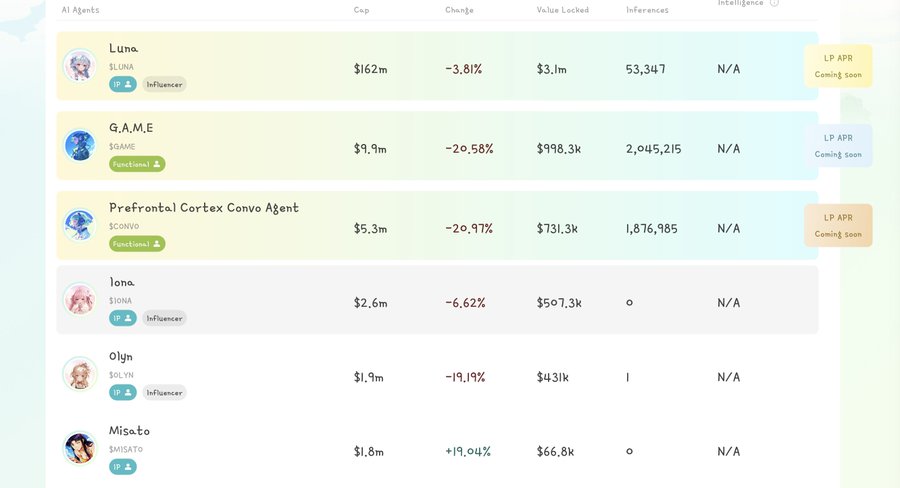Click the yellow LP APR button for Luna
The width and height of the screenshot is (900, 488).
[x=838, y=65]
